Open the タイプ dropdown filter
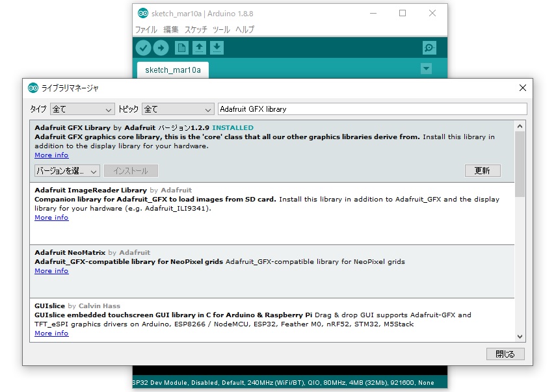Screen dimensions: 556x392 [82, 109]
